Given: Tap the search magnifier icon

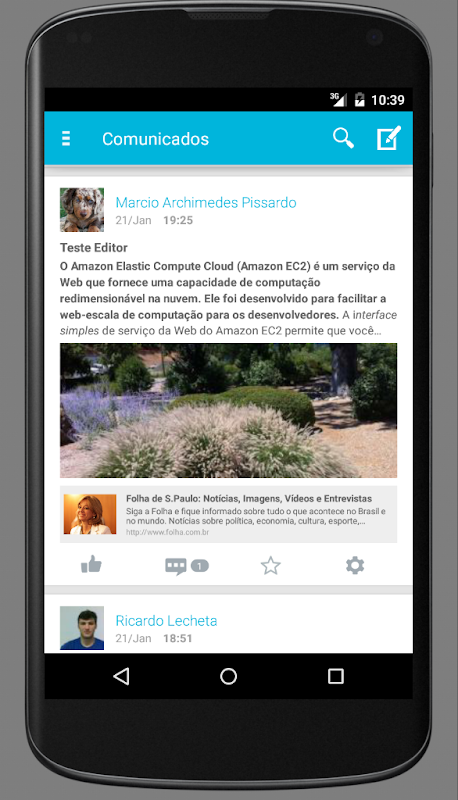Looking at the screenshot, I should (343, 138).
